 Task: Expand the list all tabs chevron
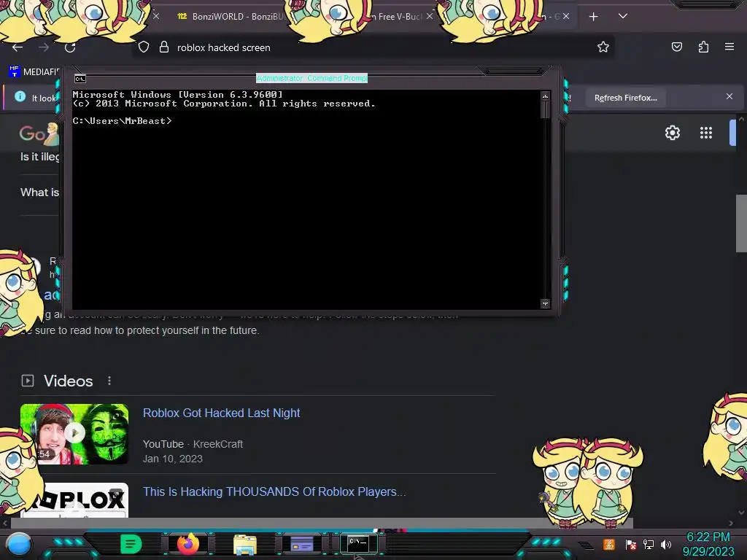[x=623, y=16]
